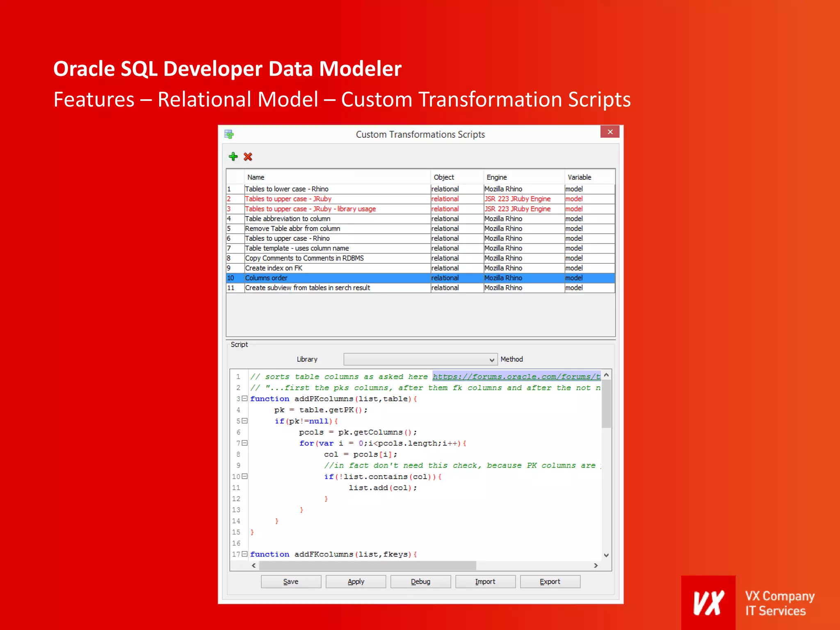840x630 pixels.
Task: Select 'Table template - uses column name' row
Action: pos(420,248)
